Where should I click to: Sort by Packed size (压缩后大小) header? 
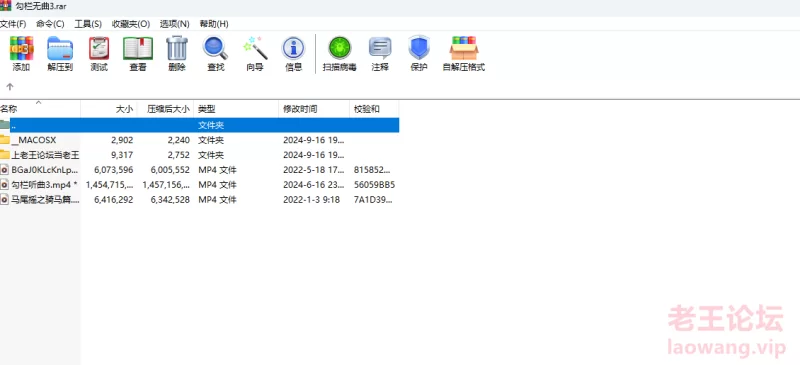[165, 109]
